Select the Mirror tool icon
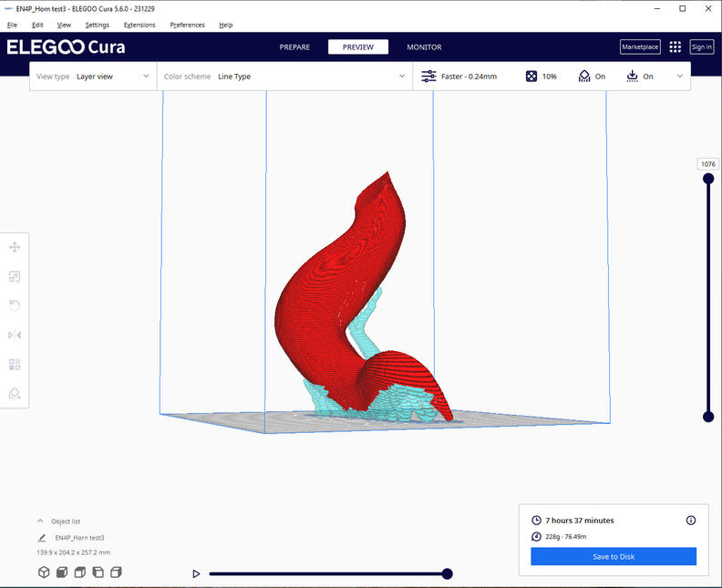 coord(15,335)
